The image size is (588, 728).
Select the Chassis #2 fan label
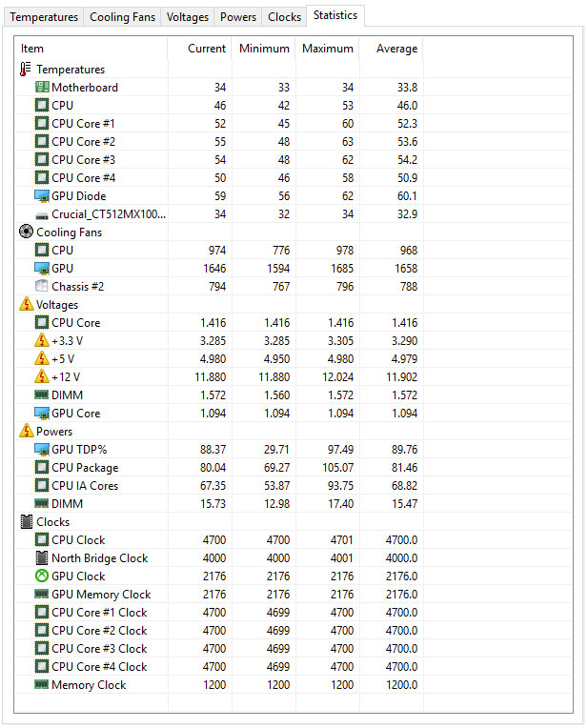(x=78, y=287)
